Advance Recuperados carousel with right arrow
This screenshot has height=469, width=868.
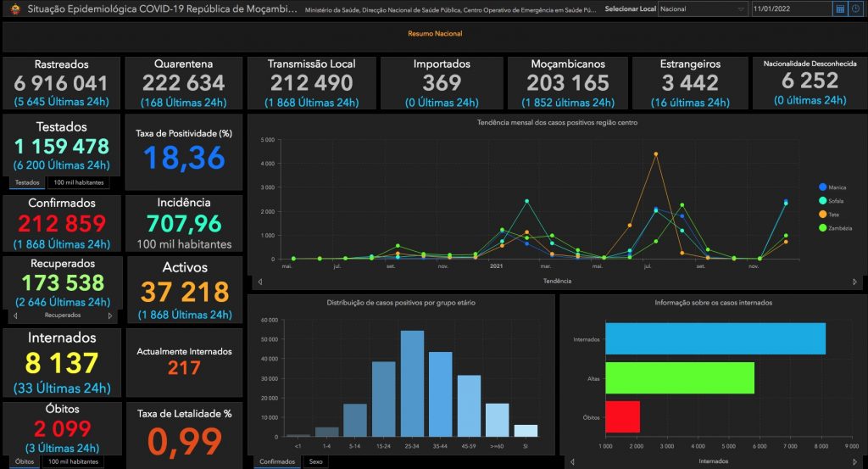pos(110,315)
